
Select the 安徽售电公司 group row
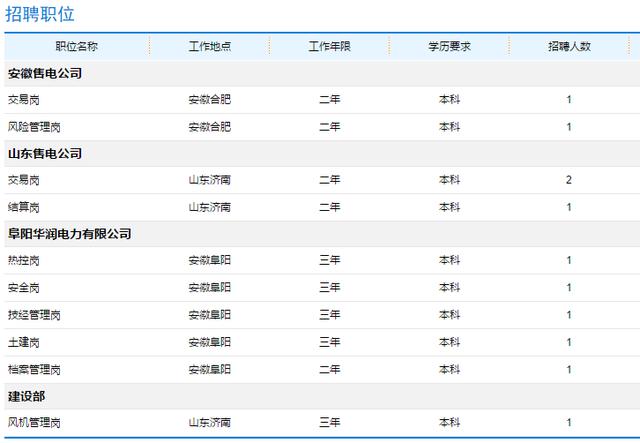pyautogui.click(x=322, y=74)
